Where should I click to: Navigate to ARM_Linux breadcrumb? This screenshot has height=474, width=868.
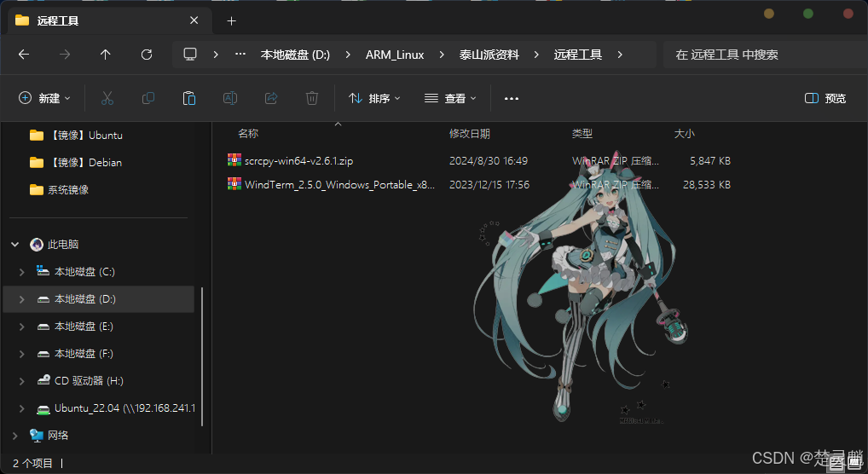tap(395, 55)
